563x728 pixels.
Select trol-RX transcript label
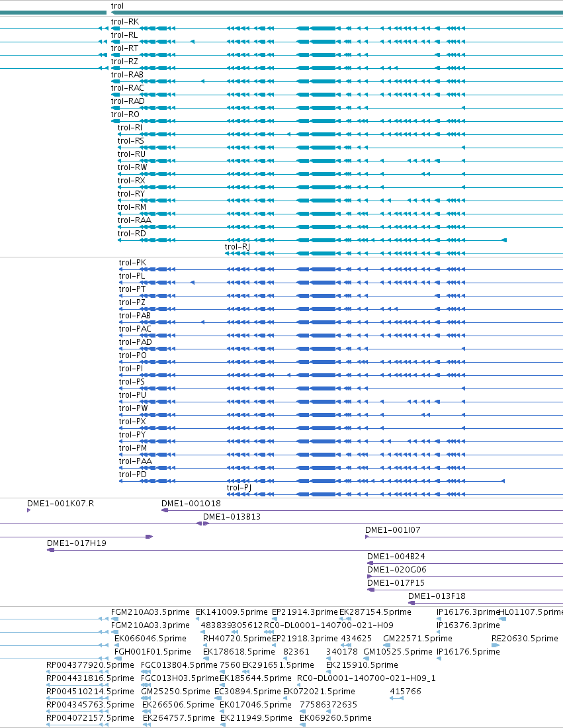coord(132,181)
